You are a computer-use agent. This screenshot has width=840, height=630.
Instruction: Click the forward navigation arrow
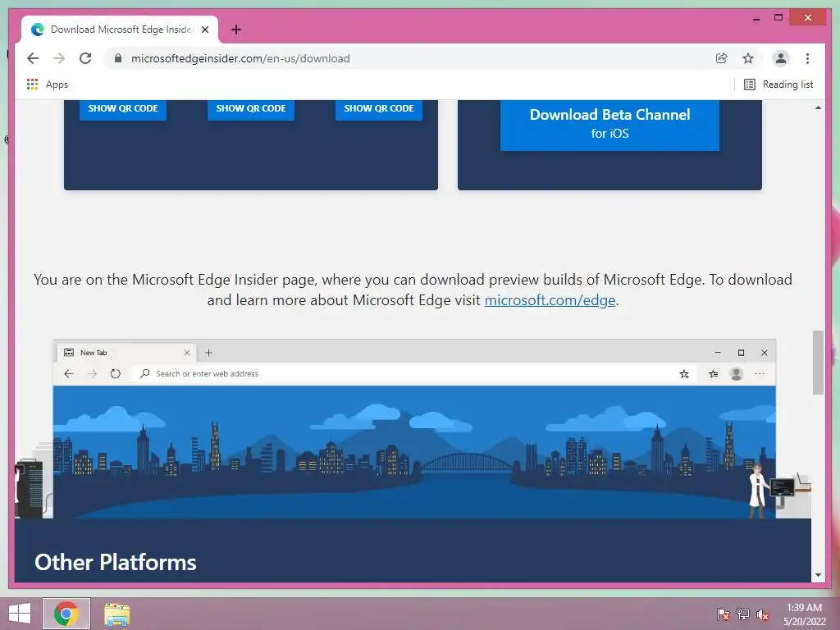(x=59, y=58)
